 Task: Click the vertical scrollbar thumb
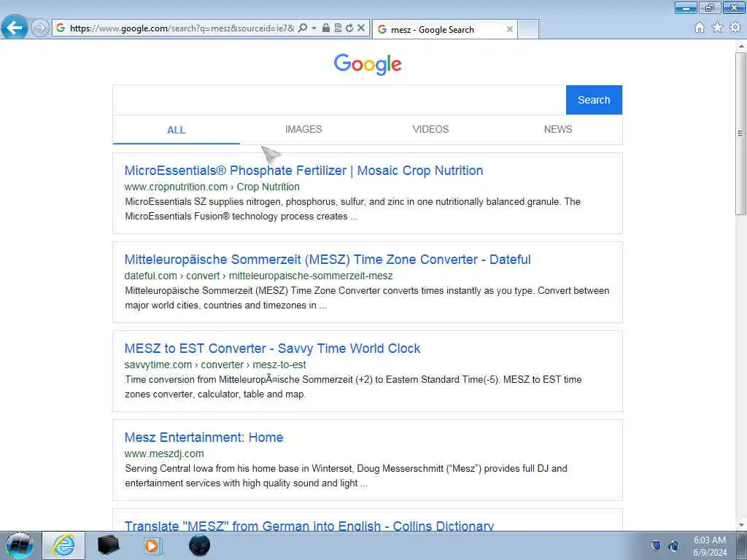point(741,133)
